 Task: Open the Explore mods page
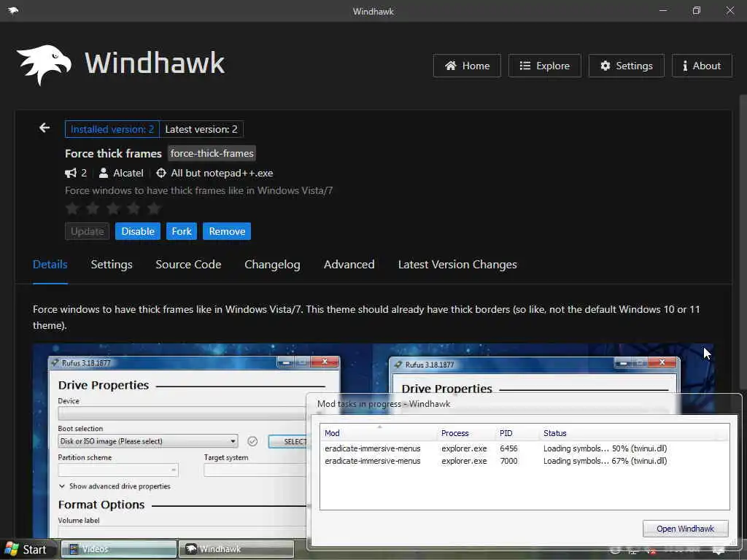pos(544,66)
